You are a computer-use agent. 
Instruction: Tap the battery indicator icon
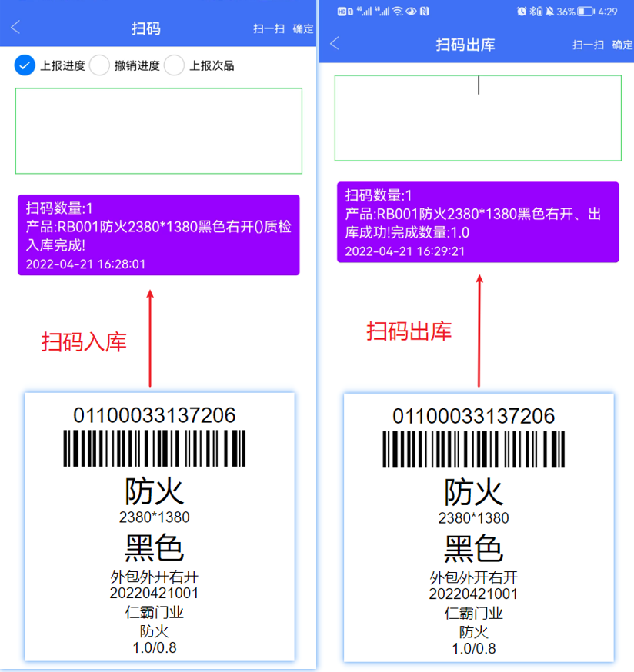pos(586,12)
